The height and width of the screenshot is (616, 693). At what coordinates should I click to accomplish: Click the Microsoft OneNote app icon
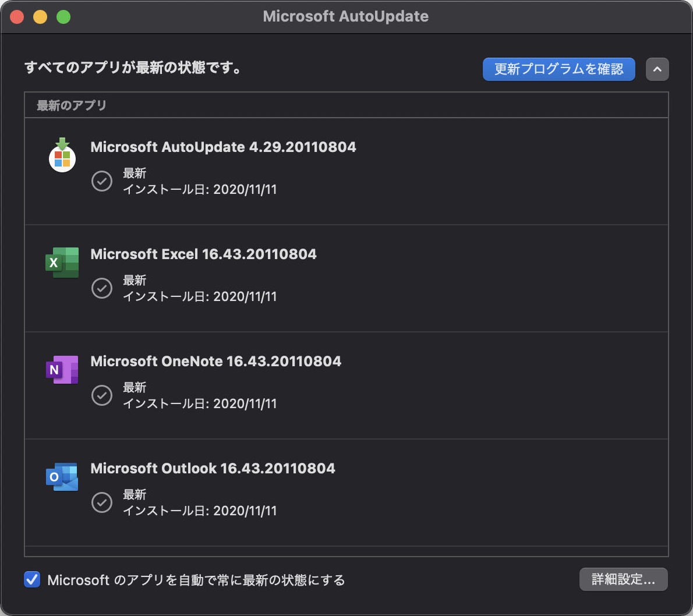coord(62,369)
